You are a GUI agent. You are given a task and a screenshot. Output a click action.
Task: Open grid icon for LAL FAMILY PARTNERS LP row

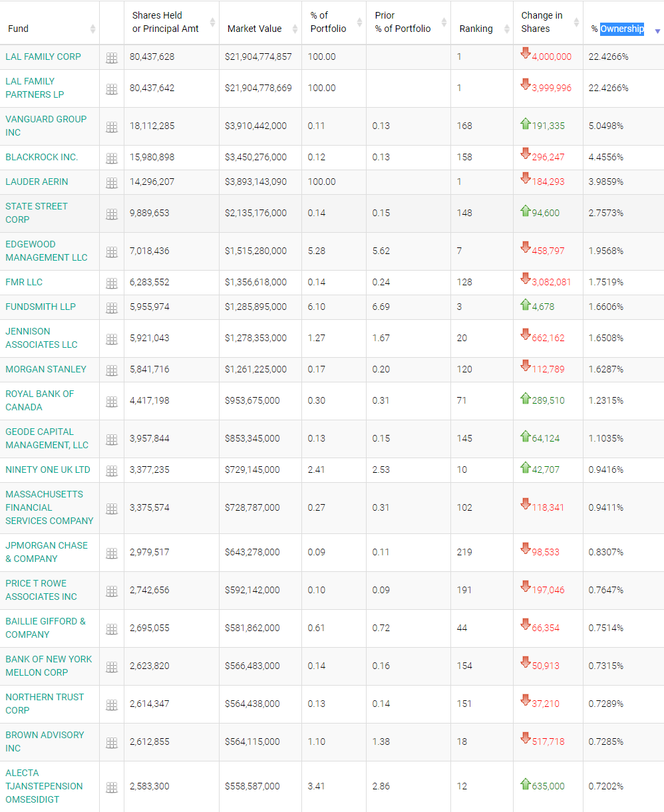[x=112, y=89]
